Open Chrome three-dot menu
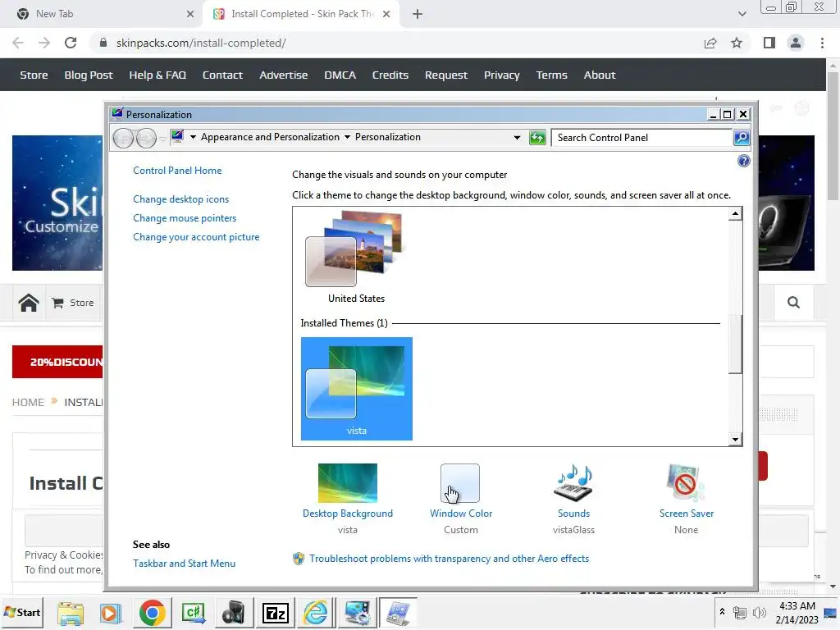Viewport: 840px width, 630px height. tap(822, 43)
